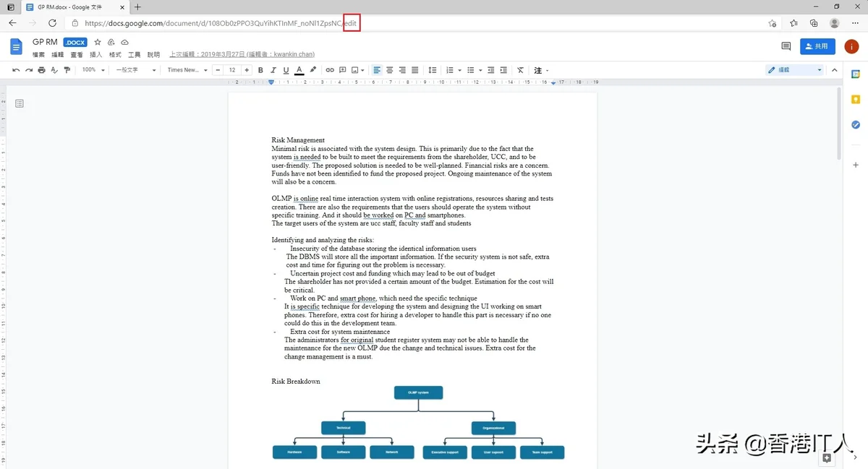The height and width of the screenshot is (469, 868).
Task: Open the 查看 menu
Action: click(77, 55)
